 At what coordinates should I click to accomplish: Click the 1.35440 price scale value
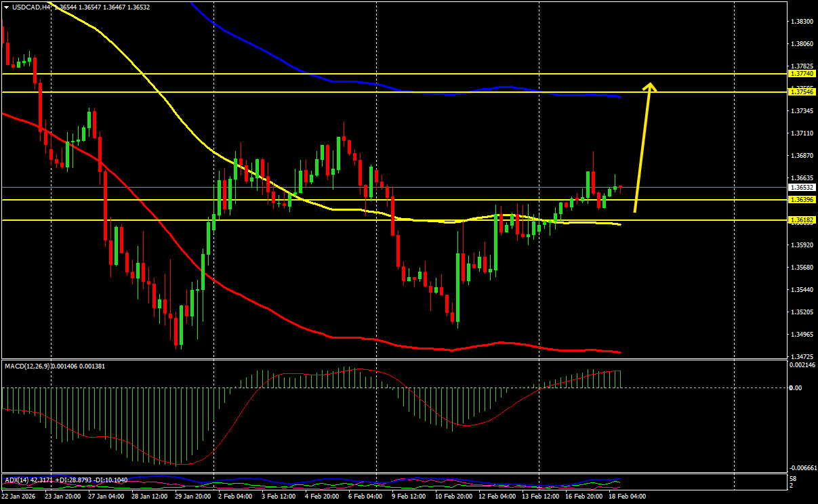pos(802,290)
